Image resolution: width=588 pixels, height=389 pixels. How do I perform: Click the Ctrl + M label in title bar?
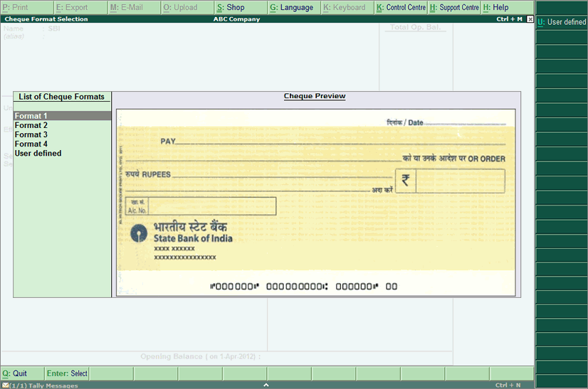click(509, 19)
